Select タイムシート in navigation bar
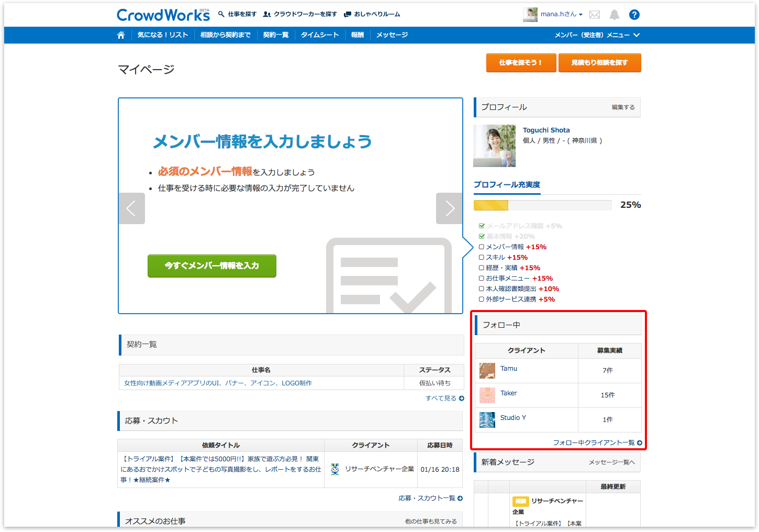This screenshot has width=759, height=532. click(320, 35)
